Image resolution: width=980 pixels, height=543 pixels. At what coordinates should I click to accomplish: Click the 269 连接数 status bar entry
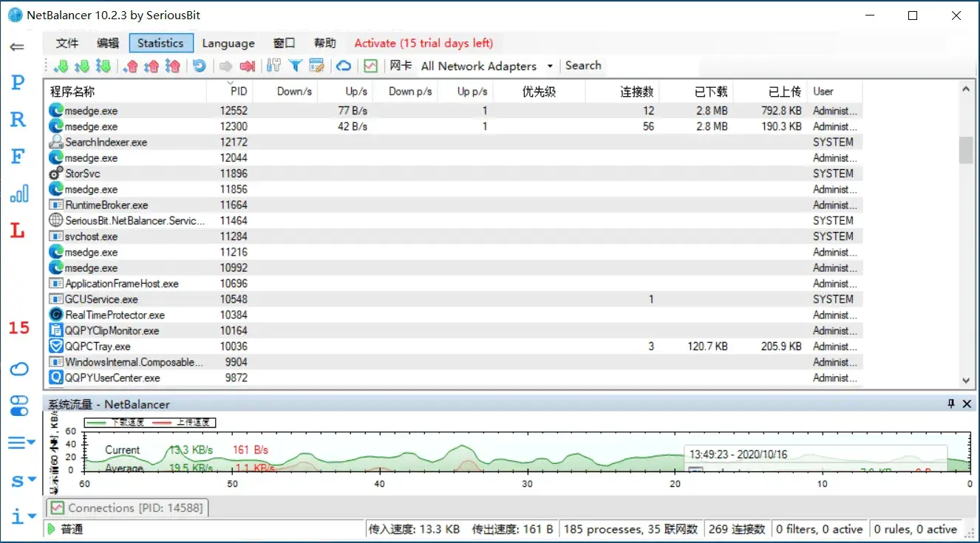pos(737,529)
